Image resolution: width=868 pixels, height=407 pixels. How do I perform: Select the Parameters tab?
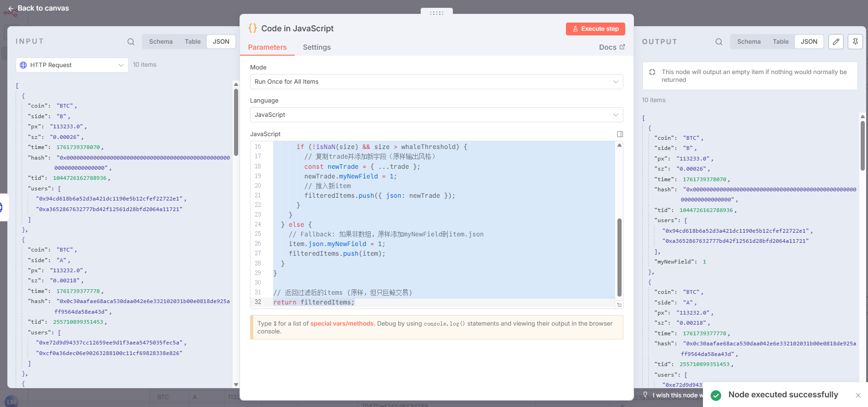tap(267, 47)
